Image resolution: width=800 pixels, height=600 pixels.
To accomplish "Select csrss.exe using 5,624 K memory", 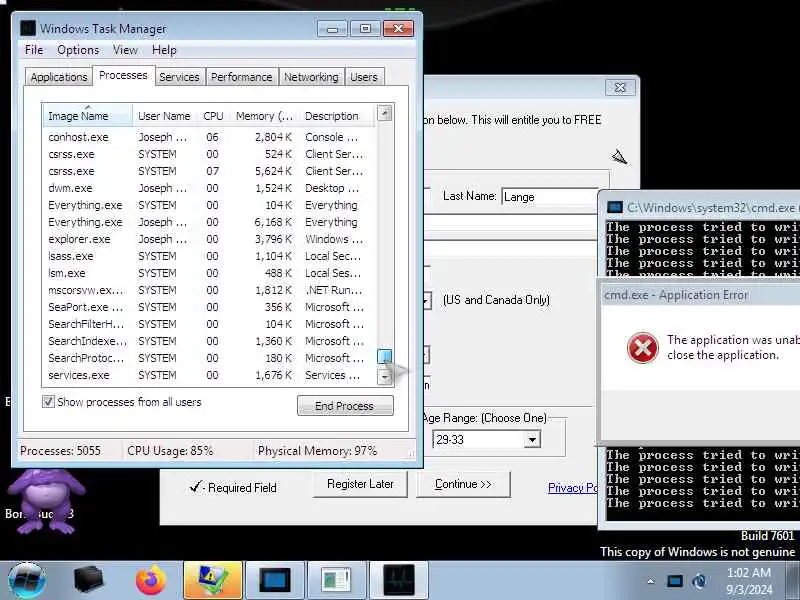I will (209, 171).
